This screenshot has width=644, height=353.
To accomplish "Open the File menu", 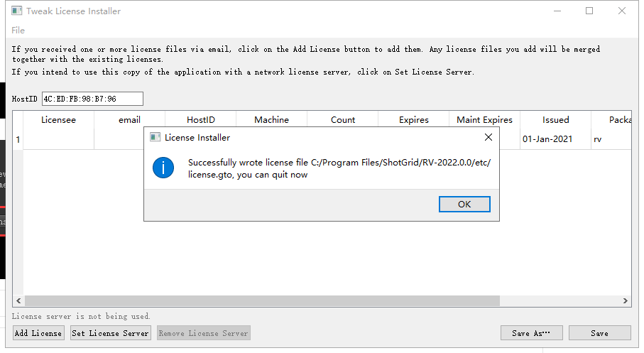I will coord(18,31).
